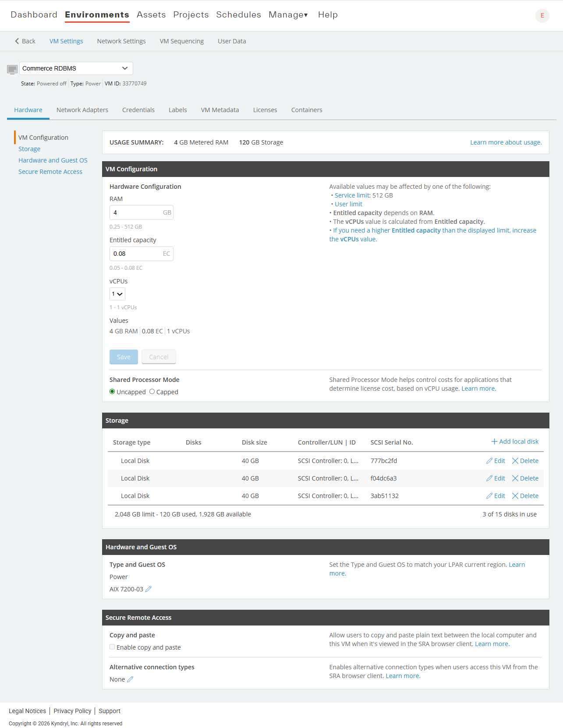Click in the Entitled capacity input field
This screenshot has width=563, height=728.
coord(141,254)
